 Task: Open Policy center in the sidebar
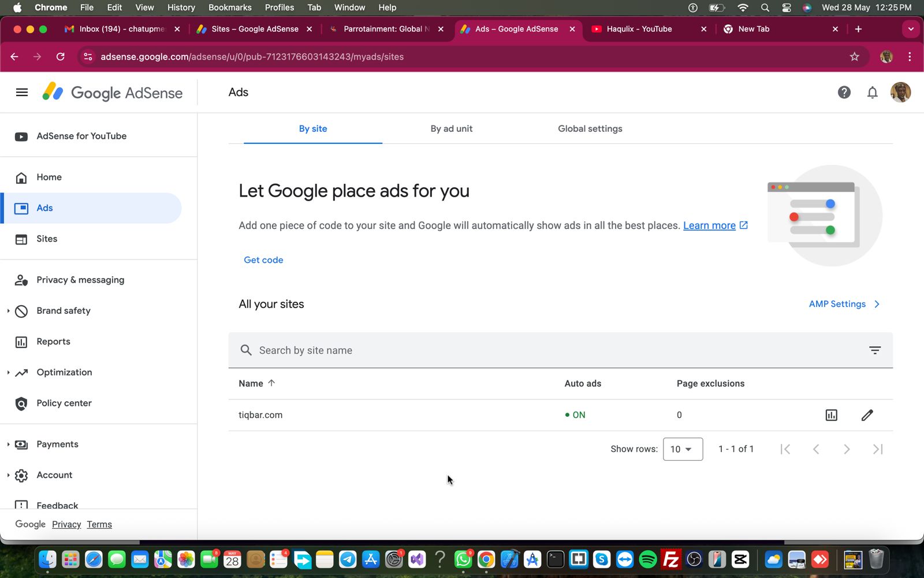click(64, 403)
